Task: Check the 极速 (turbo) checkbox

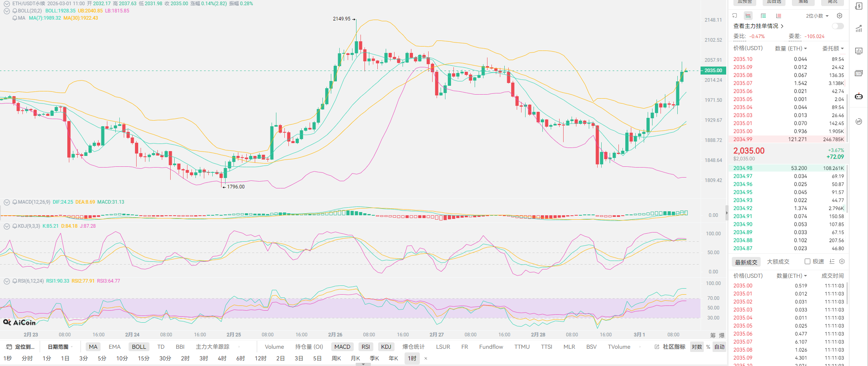Action: point(808,261)
